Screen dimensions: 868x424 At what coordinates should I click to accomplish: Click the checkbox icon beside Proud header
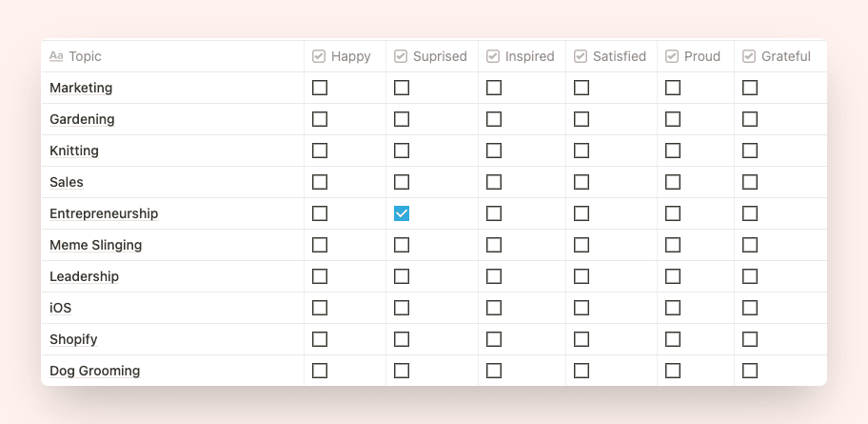[x=672, y=56]
